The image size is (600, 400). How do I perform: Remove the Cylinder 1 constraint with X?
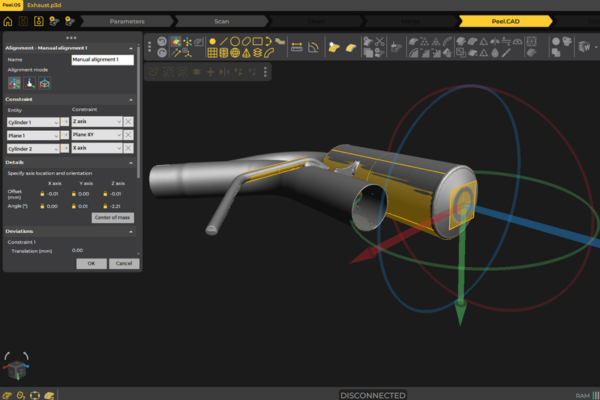pyautogui.click(x=129, y=121)
